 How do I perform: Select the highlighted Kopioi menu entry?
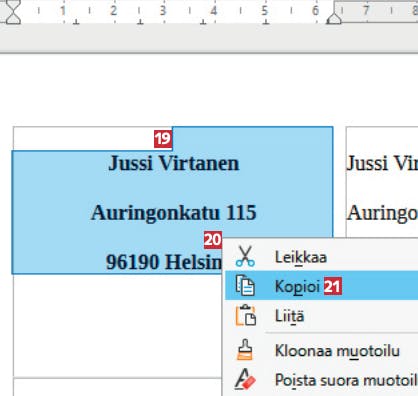click(321, 286)
